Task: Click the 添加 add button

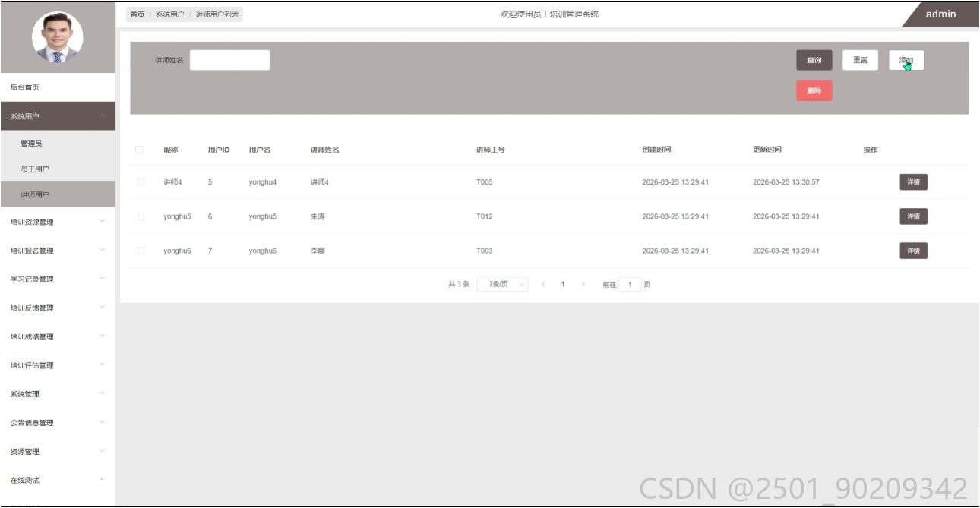Action: click(906, 60)
